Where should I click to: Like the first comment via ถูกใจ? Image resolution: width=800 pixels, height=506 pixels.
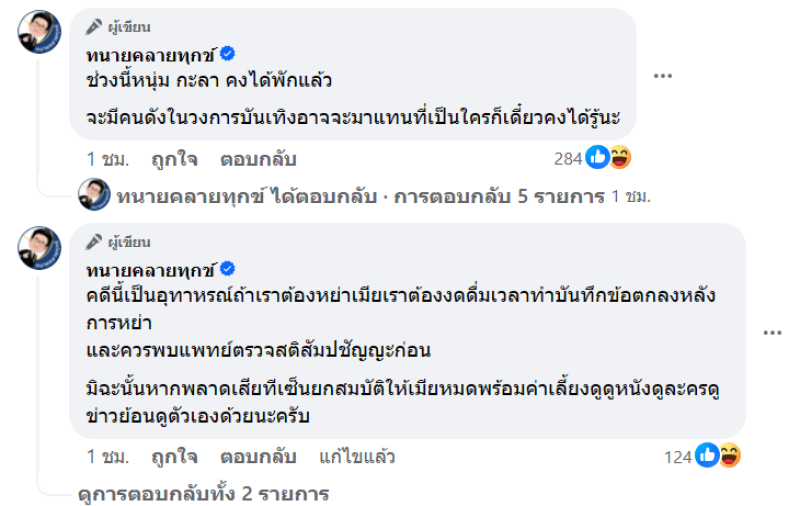tap(174, 159)
